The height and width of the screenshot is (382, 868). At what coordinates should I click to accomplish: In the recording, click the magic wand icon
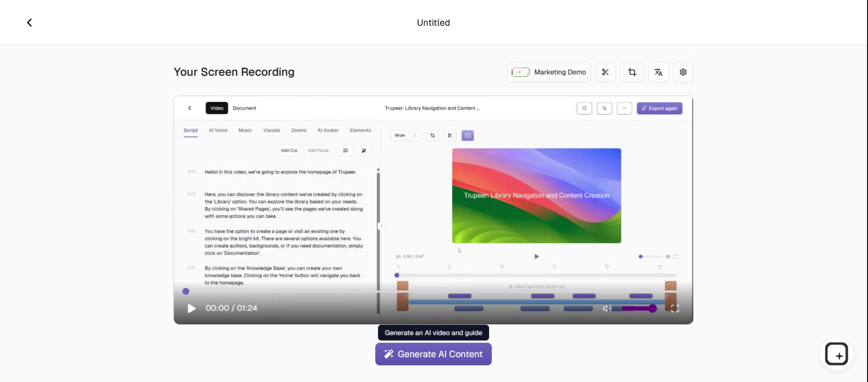coord(363,150)
